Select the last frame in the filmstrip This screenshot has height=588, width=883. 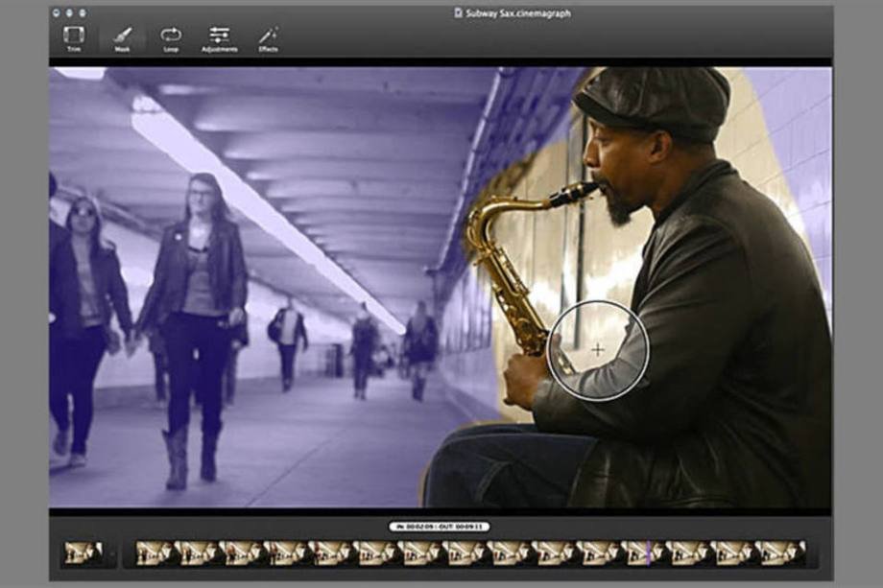pos(779,553)
